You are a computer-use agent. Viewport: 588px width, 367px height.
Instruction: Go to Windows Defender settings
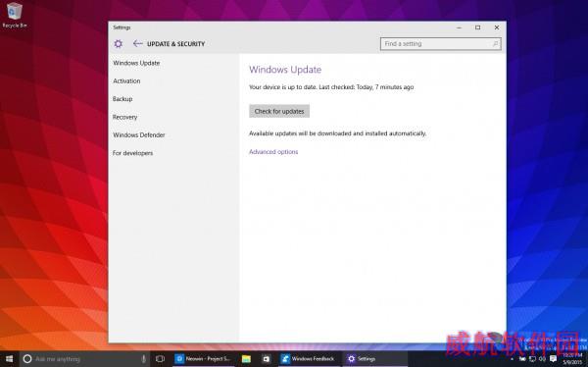139,135
